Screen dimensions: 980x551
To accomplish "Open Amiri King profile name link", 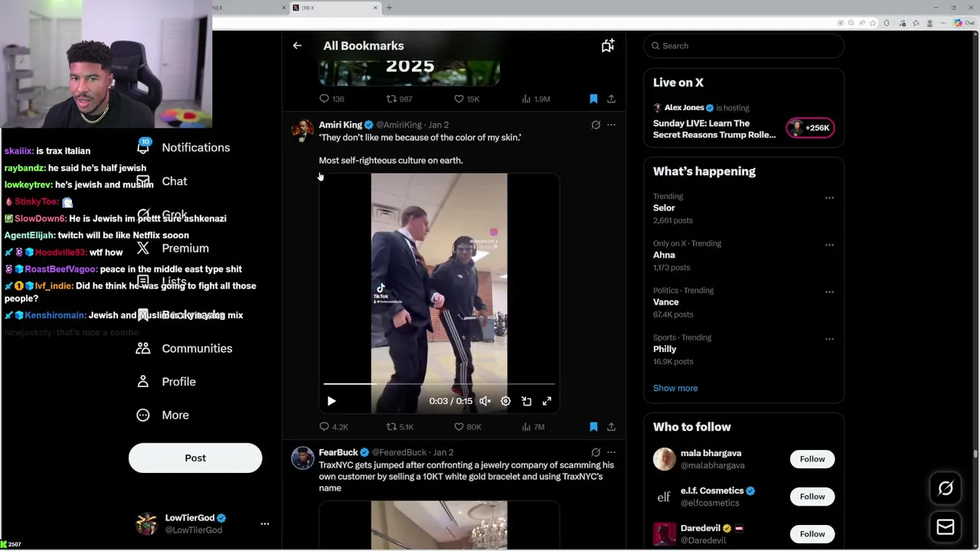I will [x=340, y=125].
